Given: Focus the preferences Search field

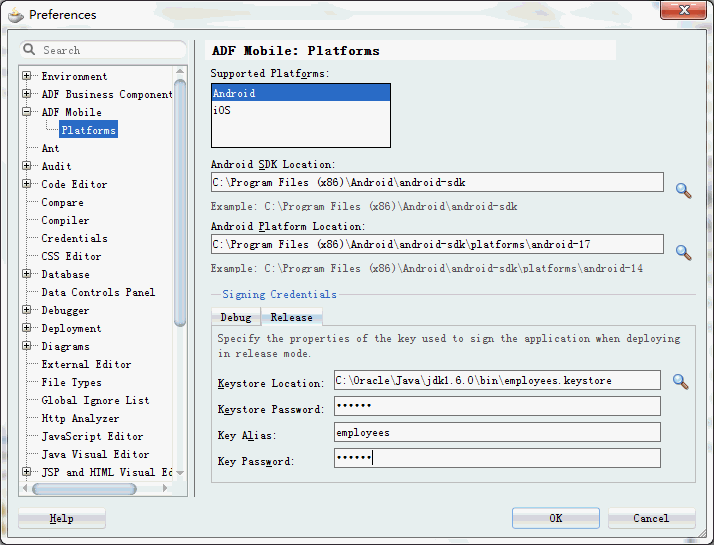Looking at the screenshot, I should click(x=103, y=50).
